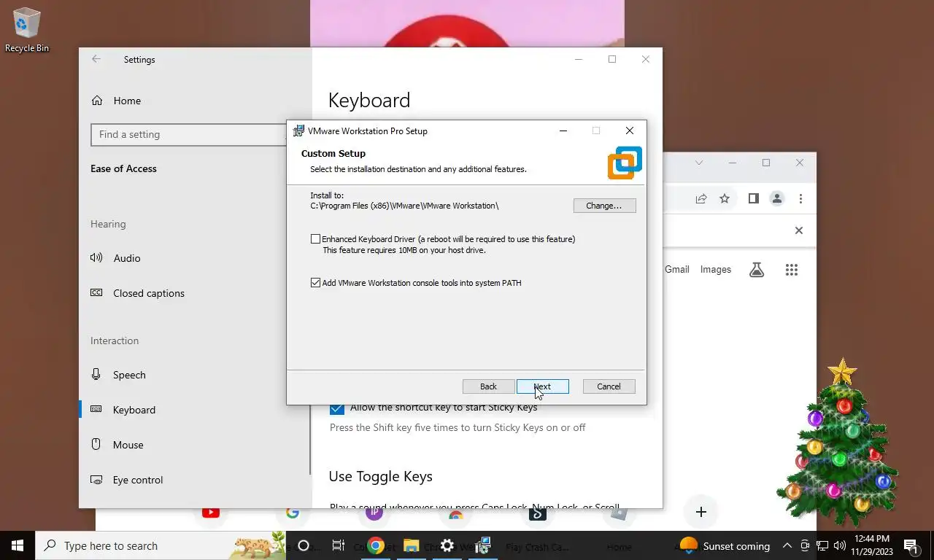Screen dimensions: 934x560
Task: Click Change... to alter install destination
Action: tap(604, 206)
